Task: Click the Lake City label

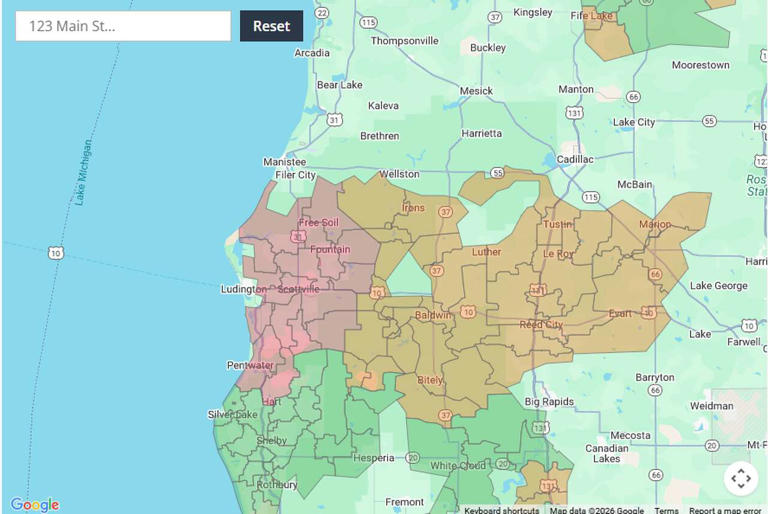Action: click(634, 122)
